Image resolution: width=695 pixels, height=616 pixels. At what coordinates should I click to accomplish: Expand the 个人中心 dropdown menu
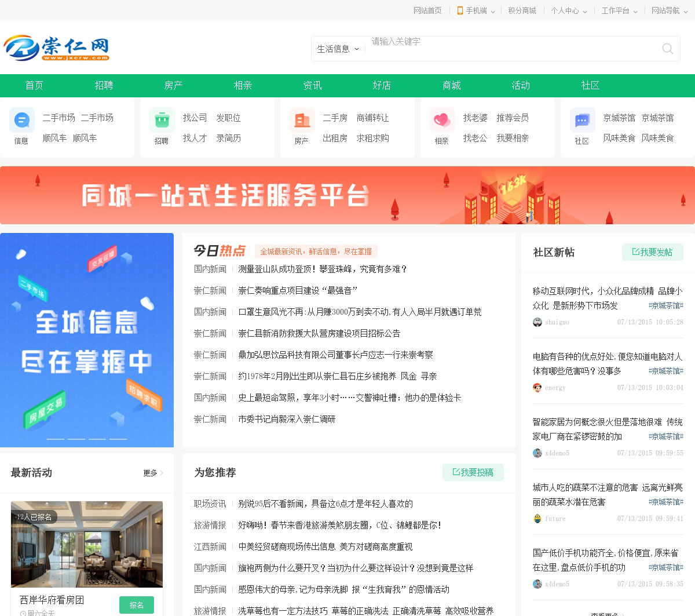click(569, 10)
